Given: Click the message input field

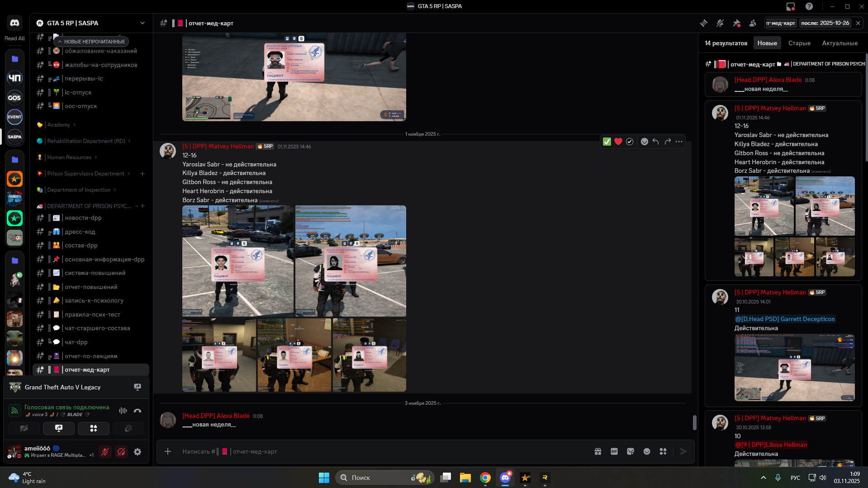Looking at the screenshot, I should (362, 451).
